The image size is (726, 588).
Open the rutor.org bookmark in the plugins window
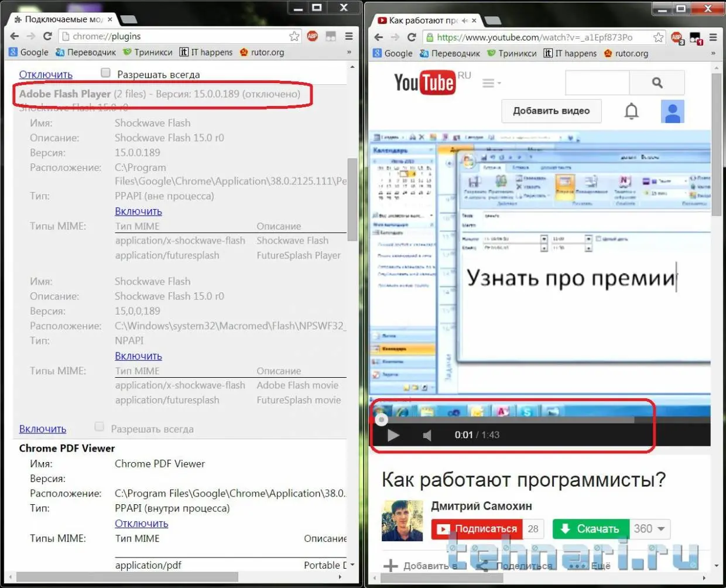pyautogui.click(x=262, y=52)
